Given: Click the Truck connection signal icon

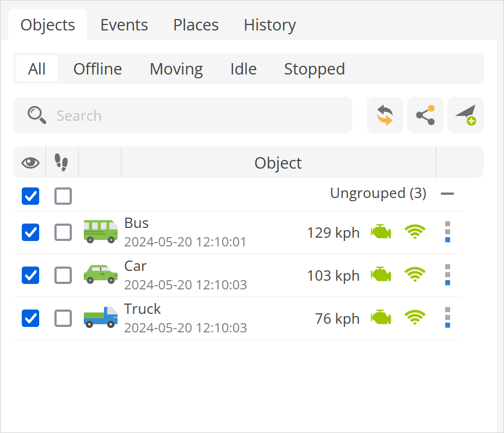Looking at the screenshot, I should tap(415, 318).
